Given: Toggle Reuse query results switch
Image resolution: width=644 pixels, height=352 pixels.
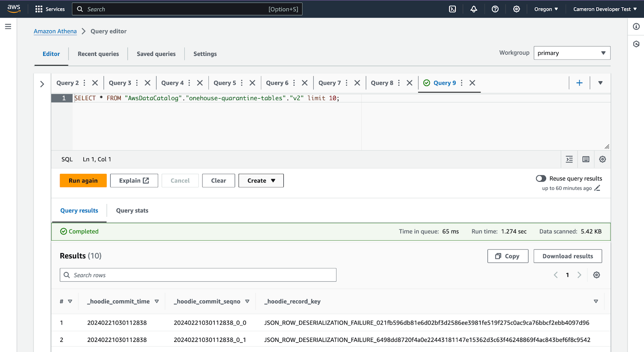Looking at the screenshot, I should click(x=541, y=178).
